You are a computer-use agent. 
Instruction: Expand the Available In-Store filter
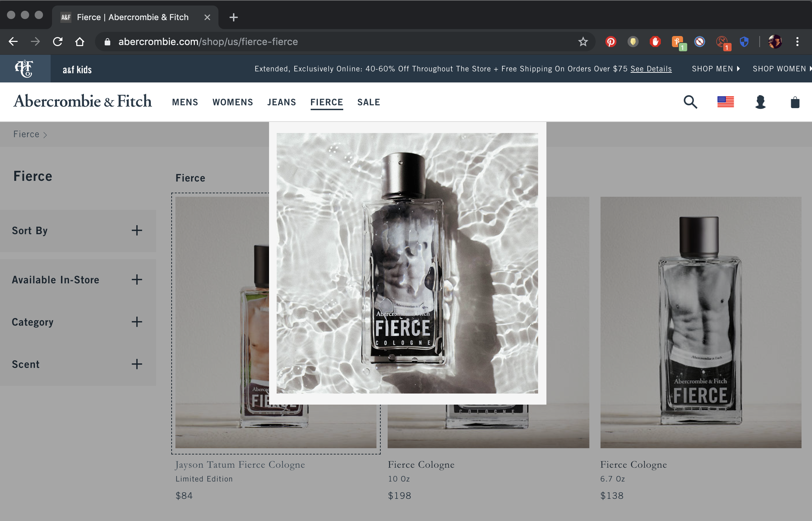click(78, 280)
